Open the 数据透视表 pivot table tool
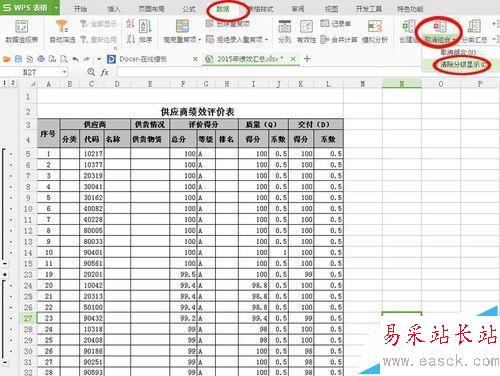The width and height of the screenshot is (500, 376). pos(22,32)
